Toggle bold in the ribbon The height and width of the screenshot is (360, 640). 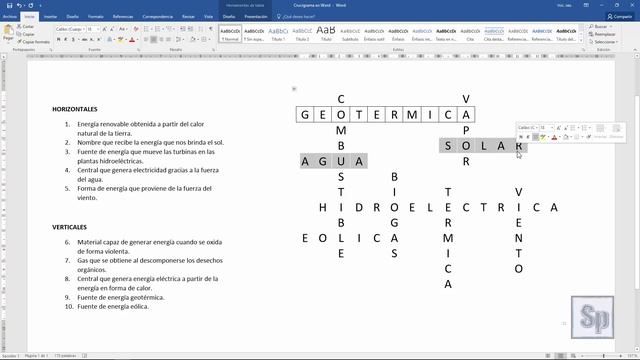58,40
